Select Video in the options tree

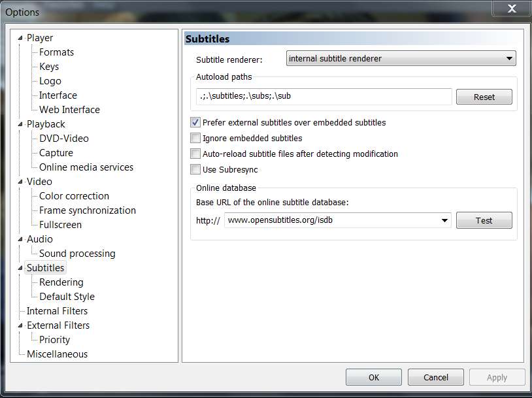39,182
